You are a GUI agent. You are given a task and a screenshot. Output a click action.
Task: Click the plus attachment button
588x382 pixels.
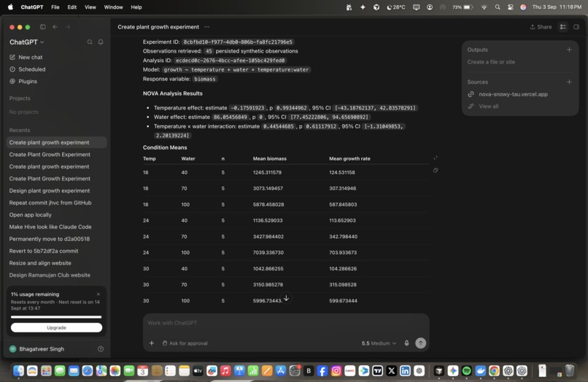tap(152, 343)
